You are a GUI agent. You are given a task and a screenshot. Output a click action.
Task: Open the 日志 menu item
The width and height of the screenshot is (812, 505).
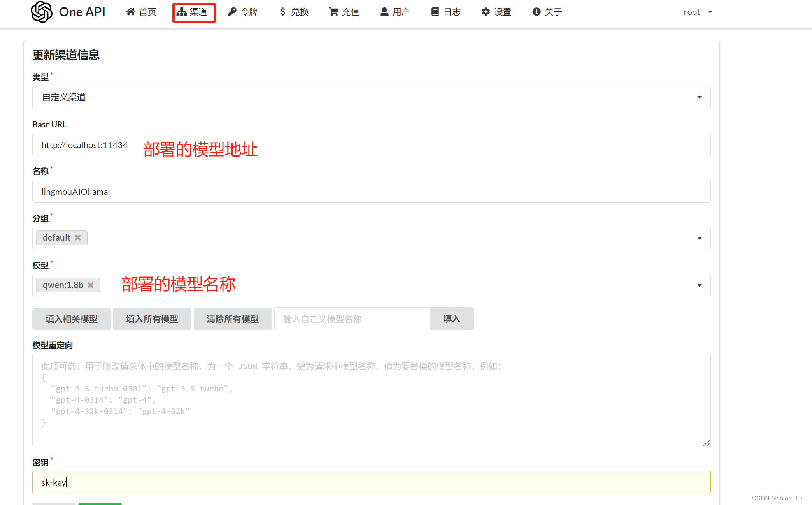(x=446, y=12)
